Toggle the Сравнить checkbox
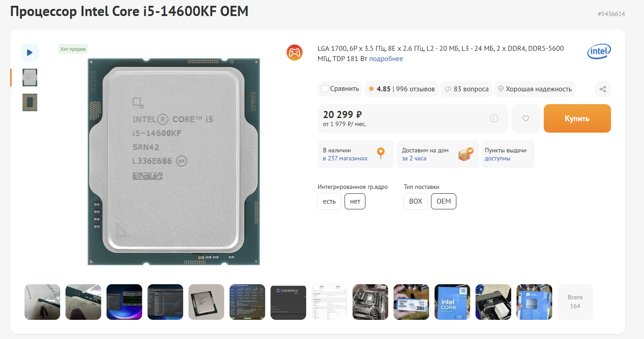Screen dimensions: 644x339 (325, 89)
